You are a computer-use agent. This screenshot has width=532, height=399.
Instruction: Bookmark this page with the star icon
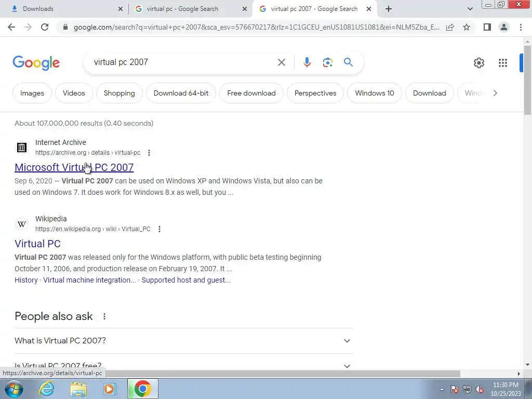tap(467, 27)
